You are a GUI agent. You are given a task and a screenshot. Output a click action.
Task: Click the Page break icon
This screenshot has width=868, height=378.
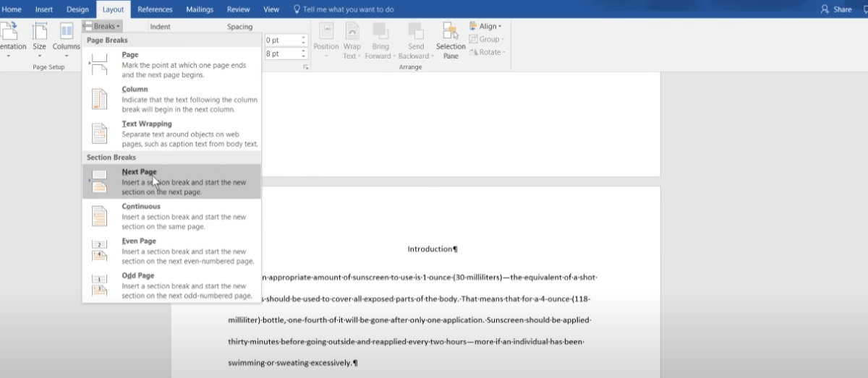point(99,64)
